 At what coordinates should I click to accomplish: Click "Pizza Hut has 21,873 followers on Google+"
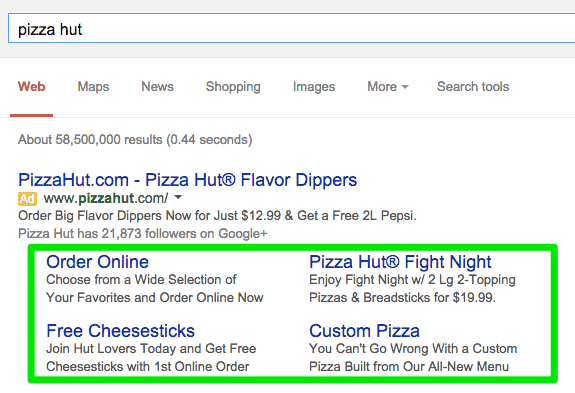(x=143, y=234)
